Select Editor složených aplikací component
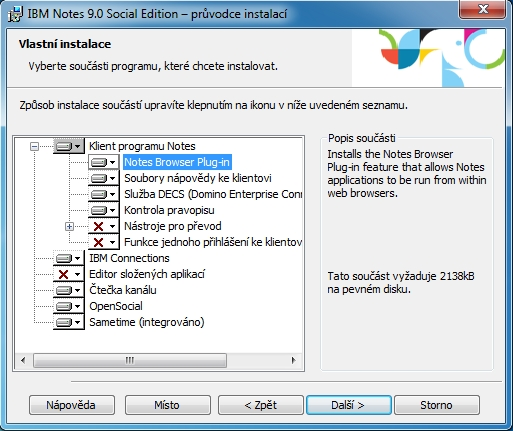This screenshot has height=431, width=513. point(147,274)
